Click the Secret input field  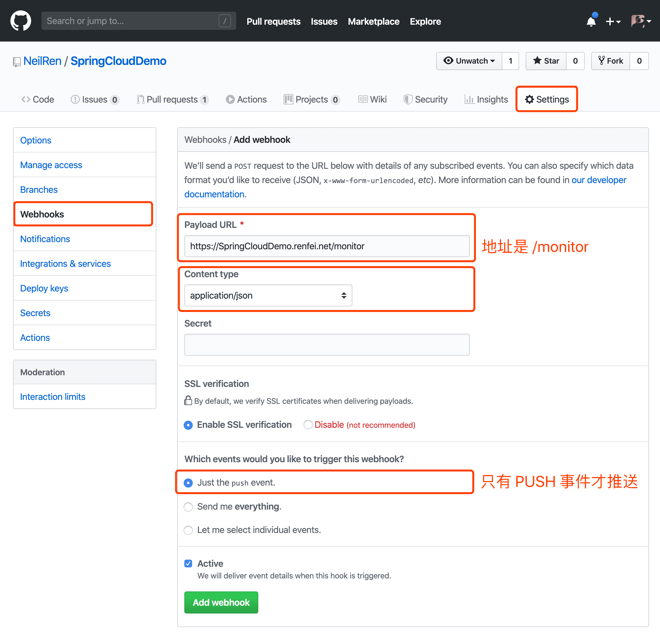click(x=327, y=345)
